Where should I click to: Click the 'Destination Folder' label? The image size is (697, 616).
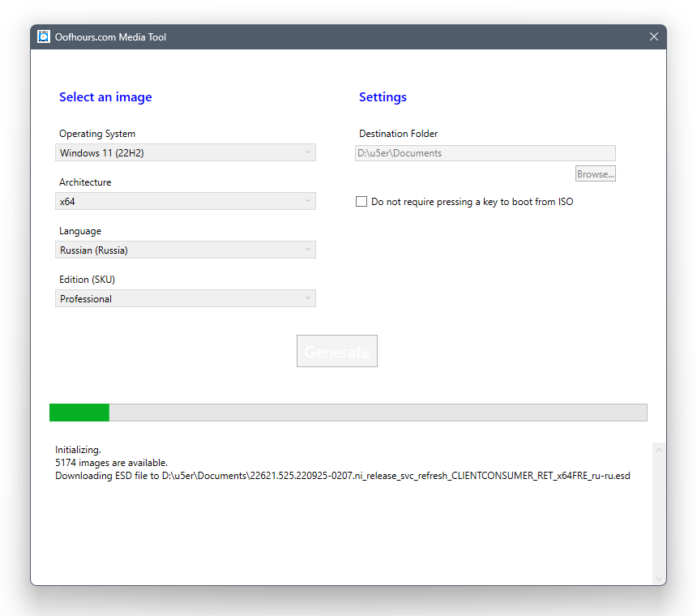click(x=398, y=134)
